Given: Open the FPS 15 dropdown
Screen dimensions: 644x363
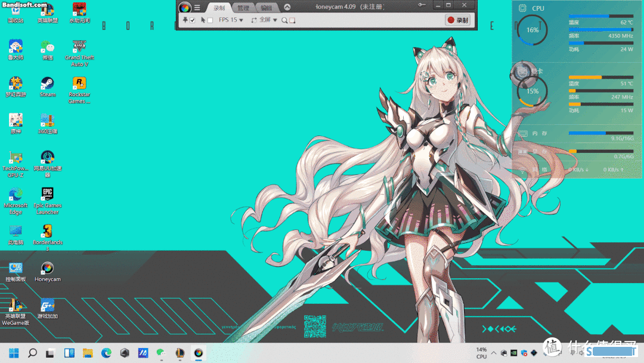Looking at the screenshot, I should pyautogui.click(x=231, y=20).
